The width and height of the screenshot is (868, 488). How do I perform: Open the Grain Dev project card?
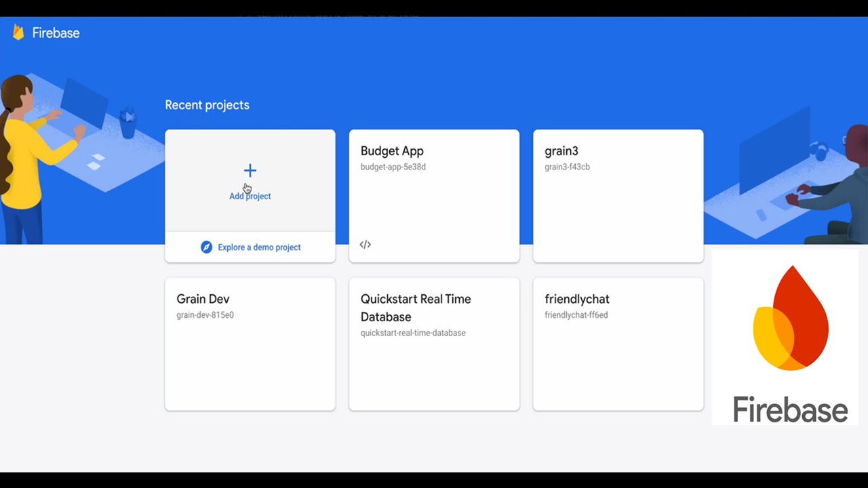point(250,344)
